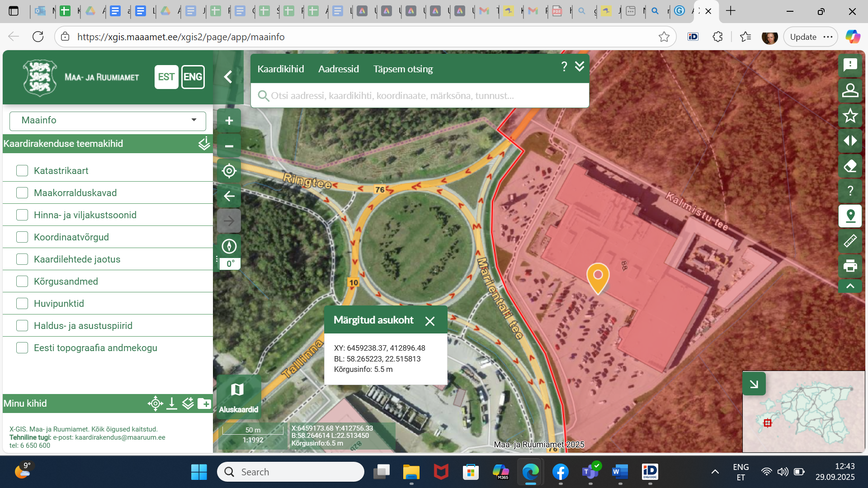Check the Kõrgusandmed layer
Image resolution: width=868 pixels, height=488 pixels.
pyautogui.click(x=22, y=281)
